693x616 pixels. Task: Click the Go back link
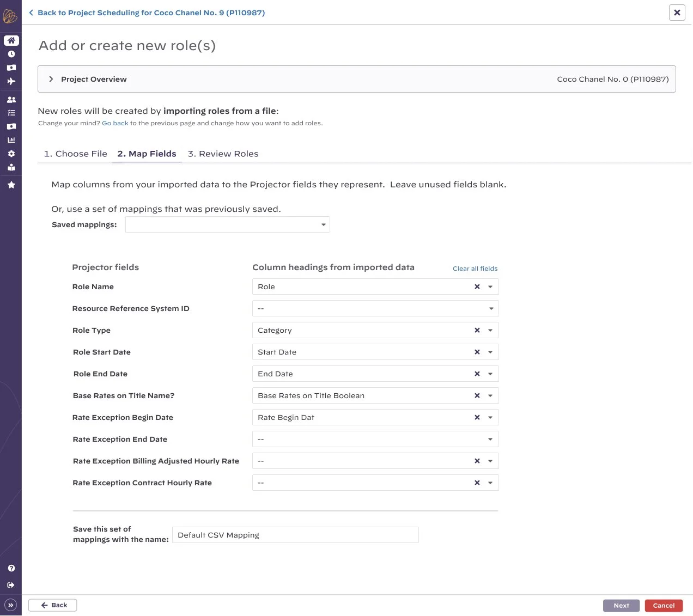pos(115,123)
